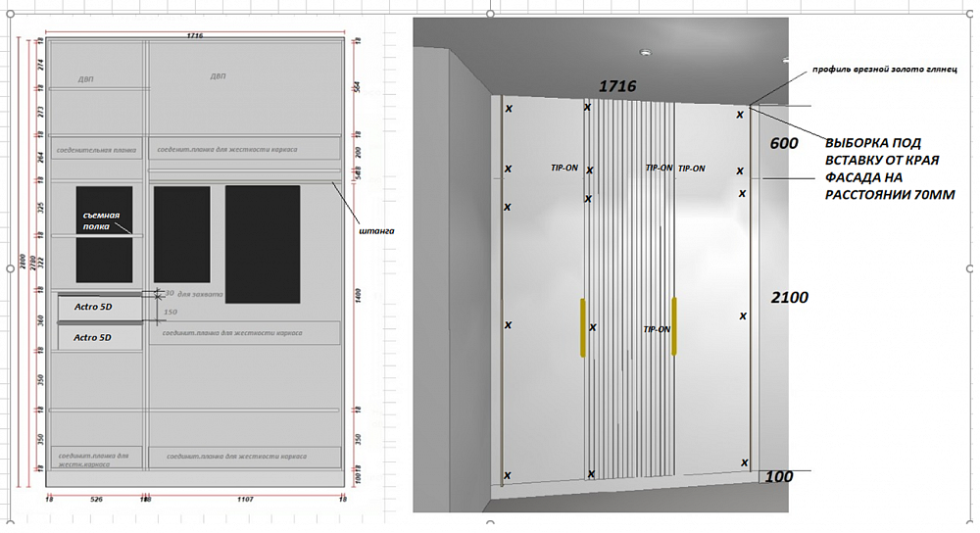Click the ceiling spotlight in the render
This screenshot has width=980, height=533.
click(645, 52)
